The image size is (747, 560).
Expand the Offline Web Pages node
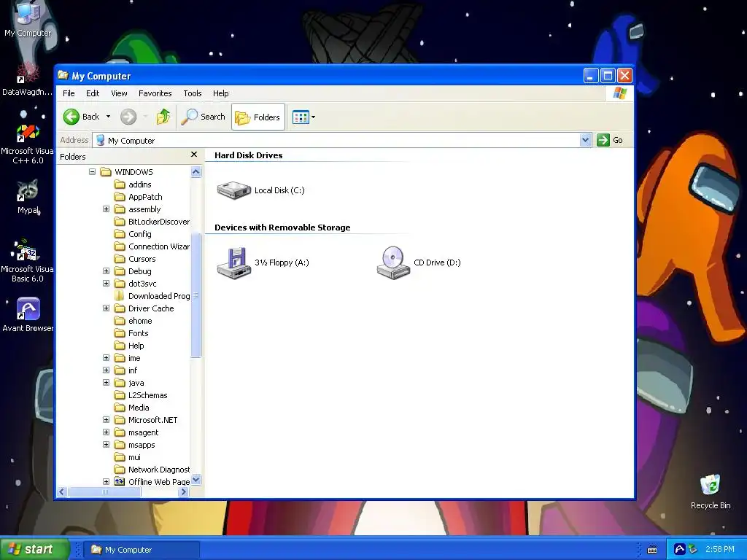(x=107, y=481)
